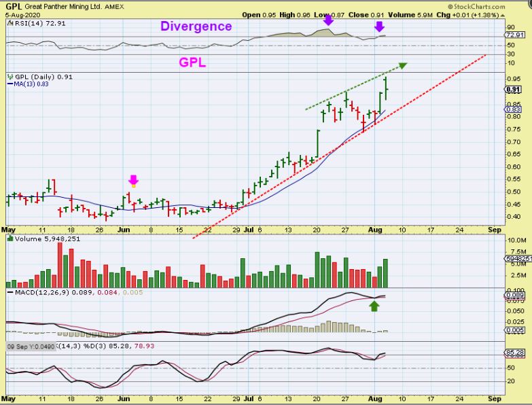Click the 0.70 label on price axis
This screenshot has height=405, width=532.
point(514,142)
